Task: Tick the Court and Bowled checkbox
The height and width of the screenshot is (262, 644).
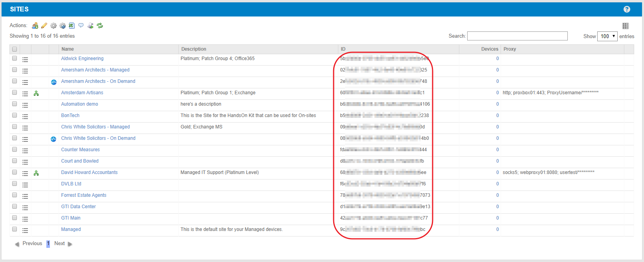Action: click(x=15, y=161)
